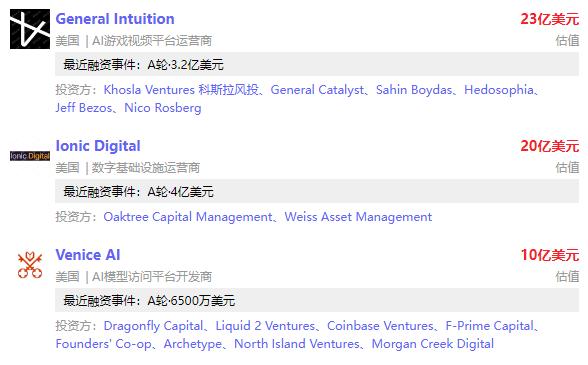The image size is (588, 365).
Task: Click the Venice AI keys logo
Action: pos(30,265)
